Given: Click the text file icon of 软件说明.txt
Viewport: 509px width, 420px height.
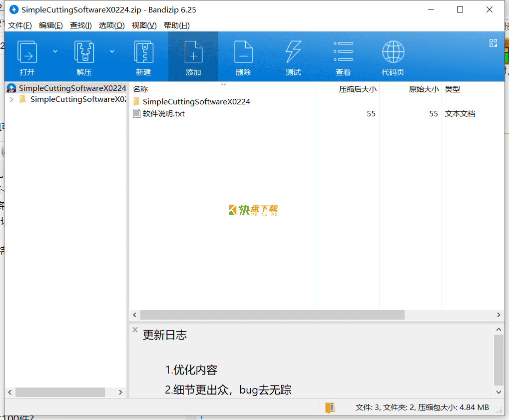Looking at the screenshot, I should point(137,113).
